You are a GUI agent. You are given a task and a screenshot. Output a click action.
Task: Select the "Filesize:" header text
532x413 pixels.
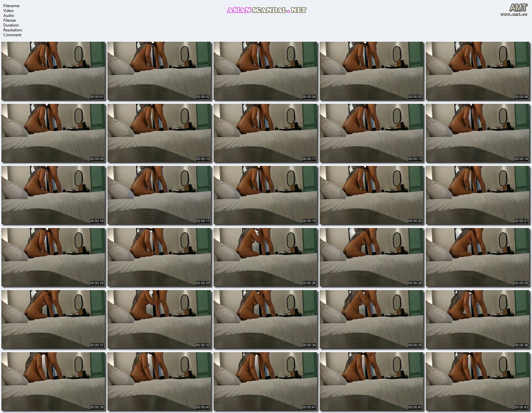(10, 20)
